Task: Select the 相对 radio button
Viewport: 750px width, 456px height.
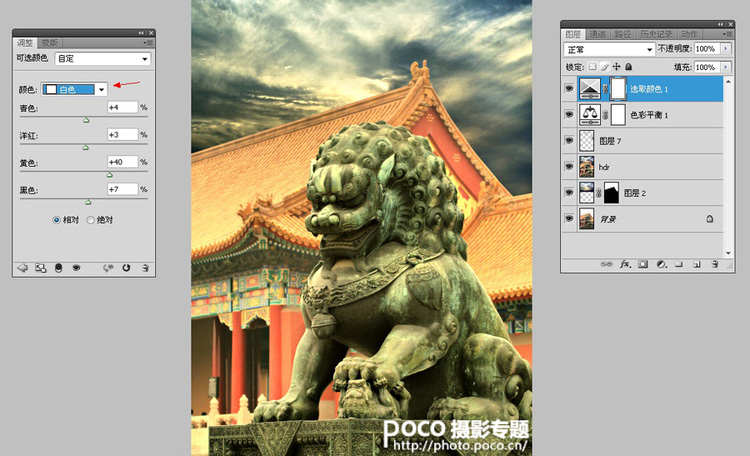Action: point(56,220)
